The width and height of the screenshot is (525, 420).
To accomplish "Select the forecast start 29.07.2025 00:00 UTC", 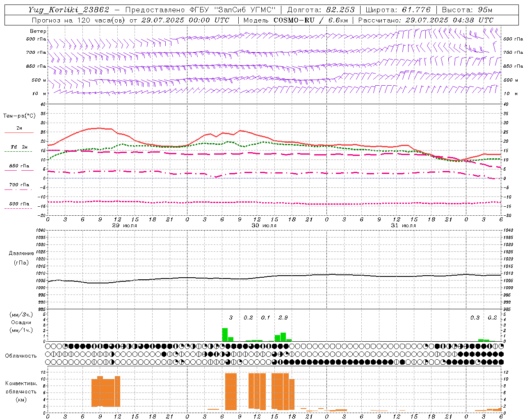I will pyautogui.click(x=185, y=20).
